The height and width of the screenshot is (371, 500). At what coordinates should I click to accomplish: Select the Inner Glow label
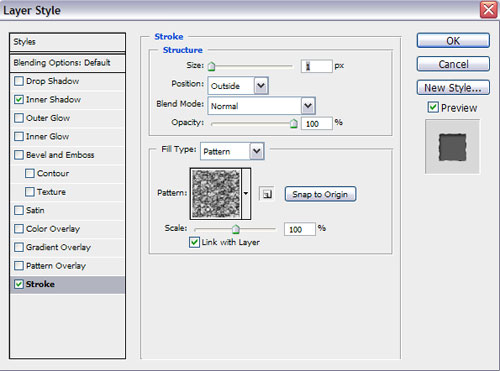pos(48,136)
